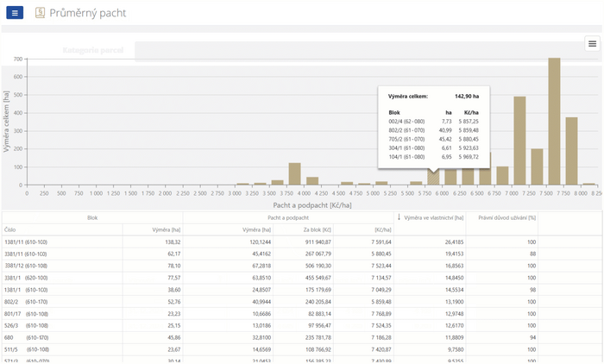Click sort arrow by Výměra ve vlastnictví
Screen dimensions: 604x364
point(399,217)
